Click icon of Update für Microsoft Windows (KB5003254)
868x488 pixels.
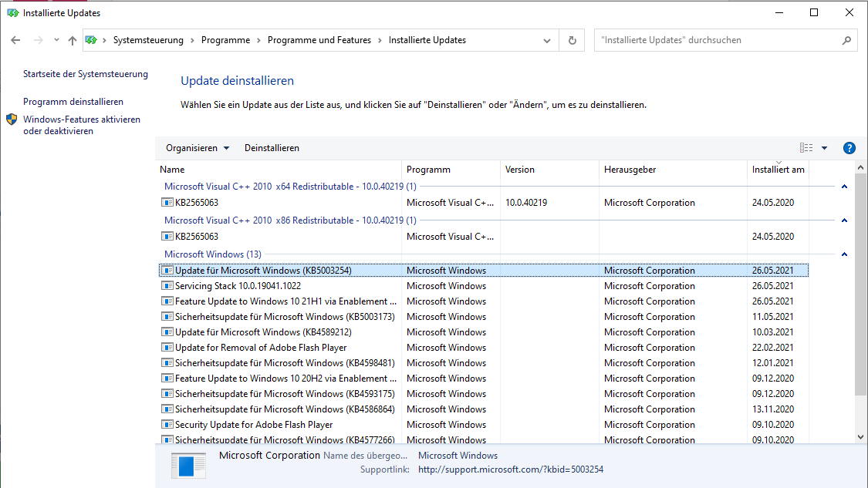click(167, 271)
